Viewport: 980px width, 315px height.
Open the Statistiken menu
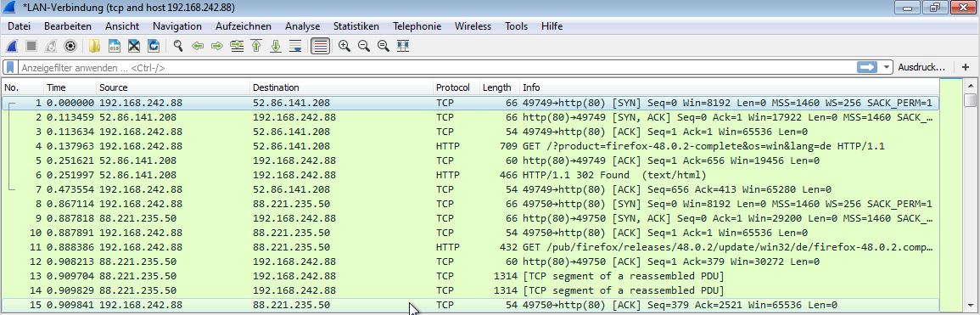(356, 26)
